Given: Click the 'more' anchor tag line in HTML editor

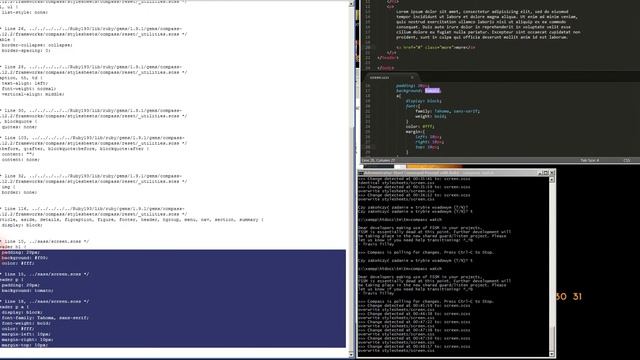Looking at the screenshot, I should pyautogui.click(x=436, y=47).
